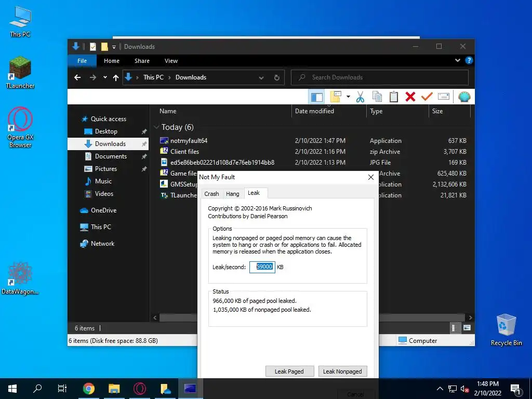532x399 pixels.
Task: Select Quick access in navigation pane
Action: pyautogui.click(x=108, y=119)
